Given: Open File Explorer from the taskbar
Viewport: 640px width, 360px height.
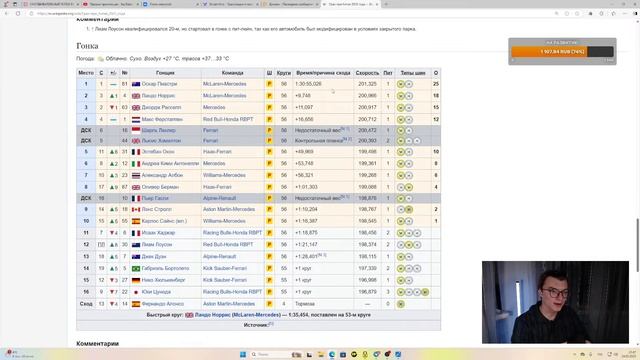Looking at the screenshot, I should pyautogui.click(x=321, y=354).
